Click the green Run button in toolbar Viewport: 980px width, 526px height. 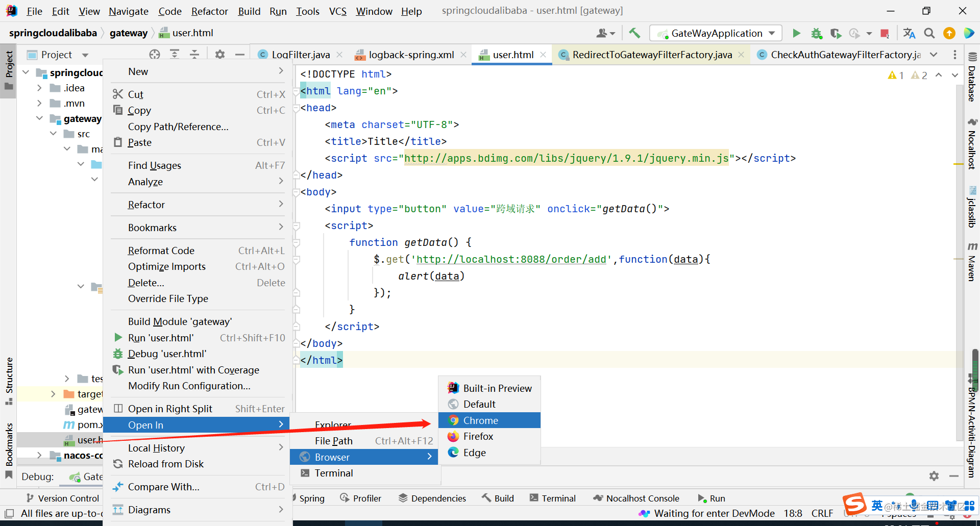pos(796,33)
